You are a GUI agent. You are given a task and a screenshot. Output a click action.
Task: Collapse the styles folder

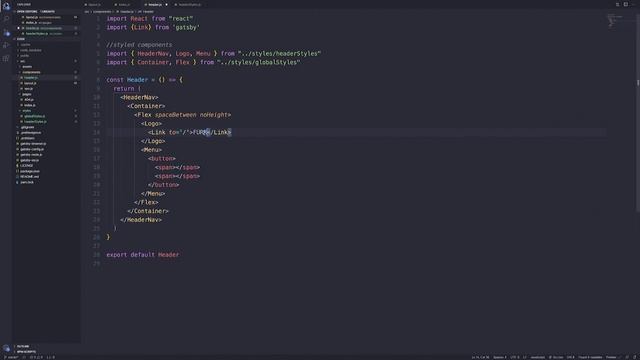tap(27, 111)
